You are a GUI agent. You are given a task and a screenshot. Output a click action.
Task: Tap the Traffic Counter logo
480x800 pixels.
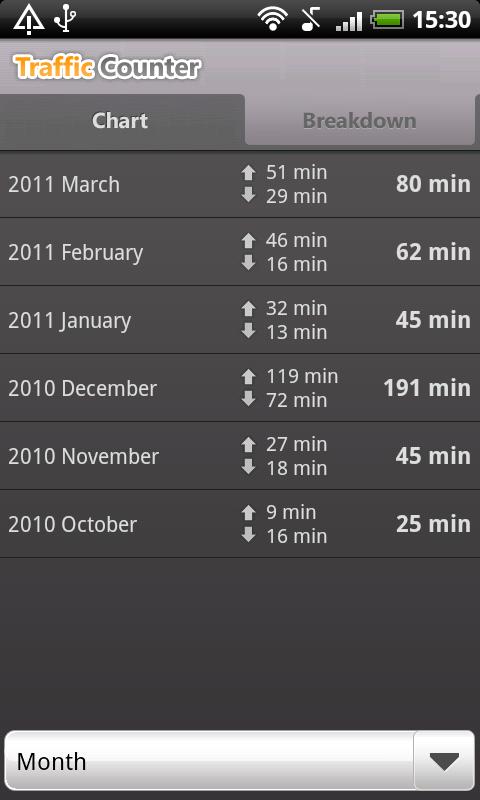108,67
